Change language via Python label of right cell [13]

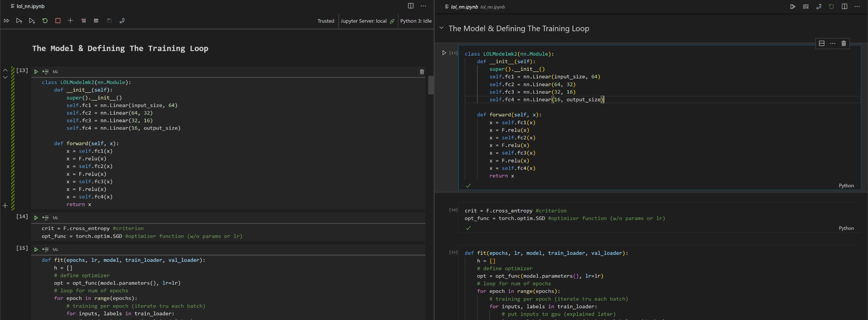pyautogui.click(x=846, y=185)
